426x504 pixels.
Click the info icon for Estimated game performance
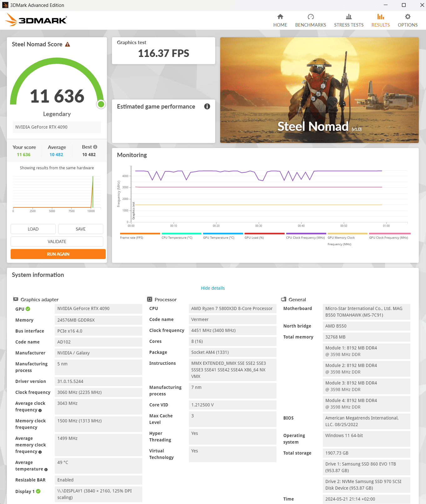pos(207,106)
